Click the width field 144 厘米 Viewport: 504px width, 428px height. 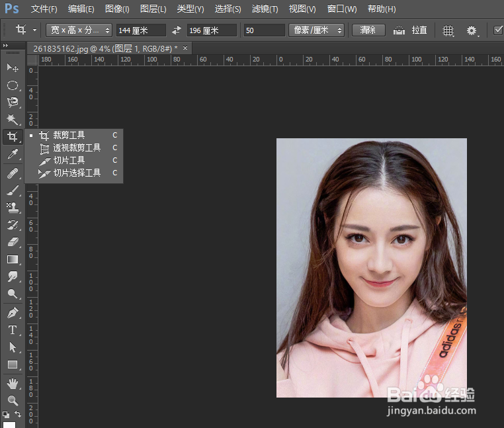pyautogui.click(x=141, y=30)
